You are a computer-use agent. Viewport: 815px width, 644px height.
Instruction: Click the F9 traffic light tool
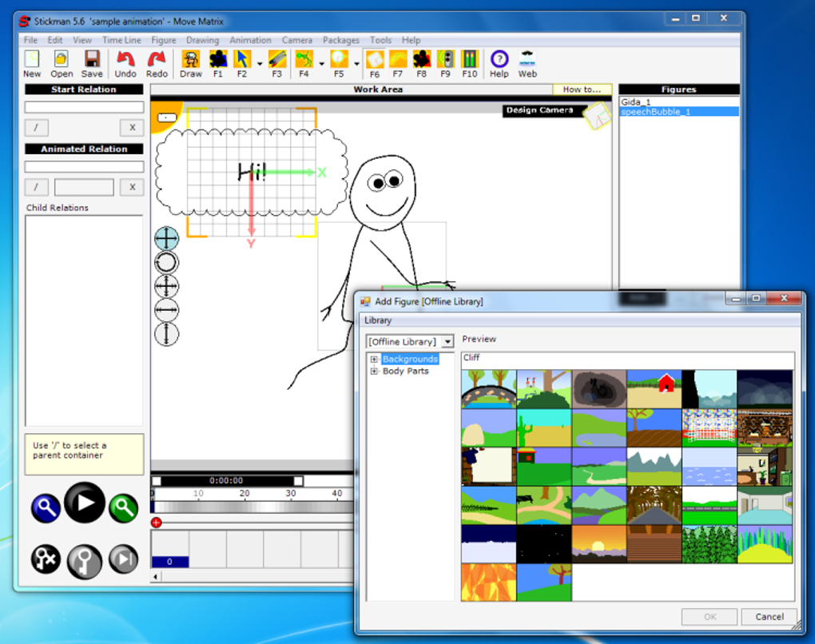445,64
